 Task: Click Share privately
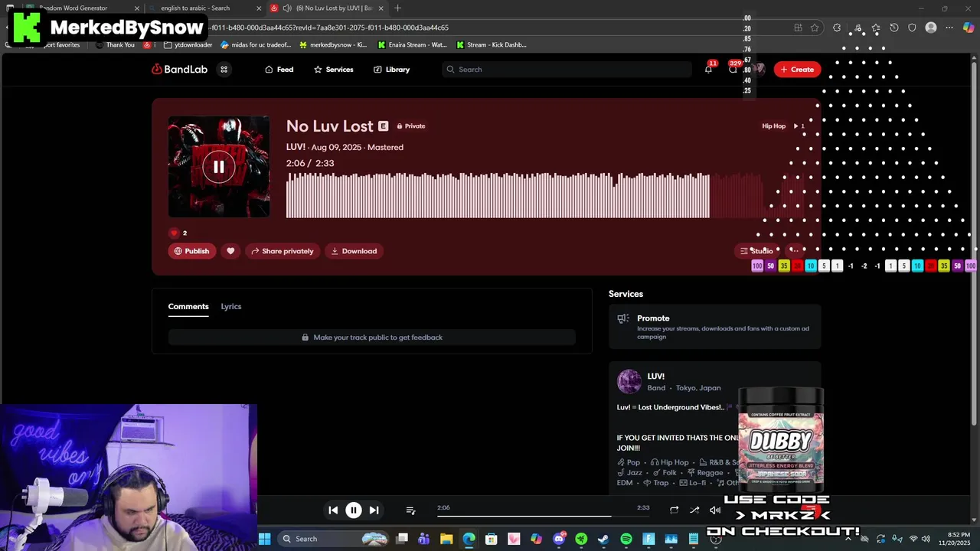click(x=281, y=251)
